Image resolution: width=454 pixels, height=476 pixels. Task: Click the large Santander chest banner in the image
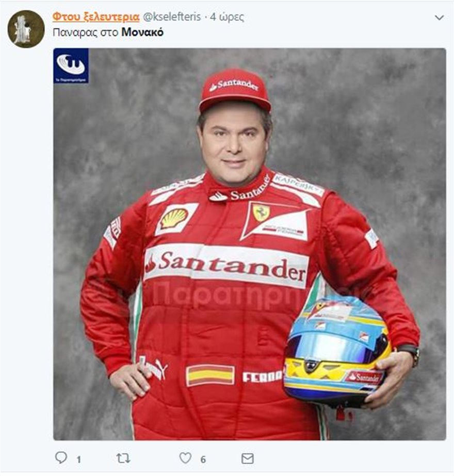pyautogui.click(x=226, y=265)
